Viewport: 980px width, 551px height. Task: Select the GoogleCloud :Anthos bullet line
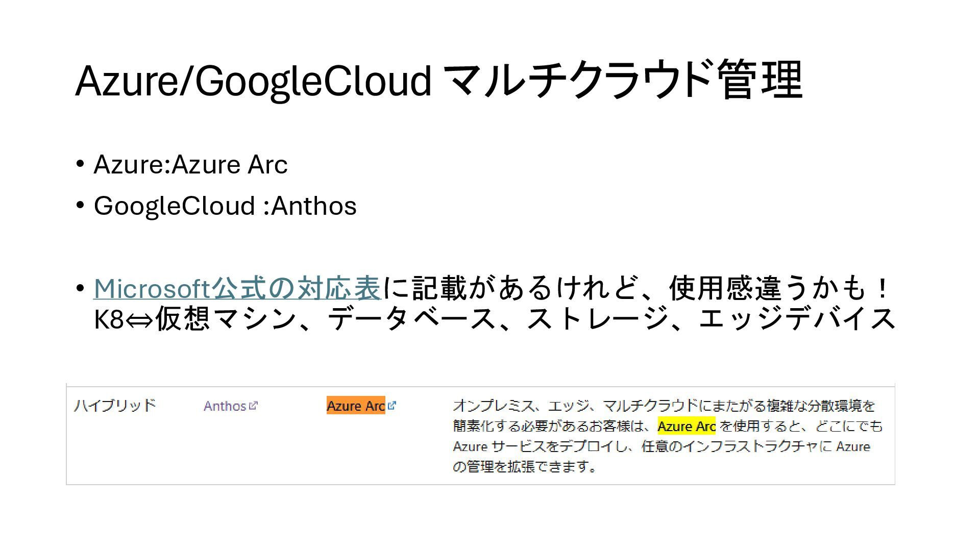point(225,206)
